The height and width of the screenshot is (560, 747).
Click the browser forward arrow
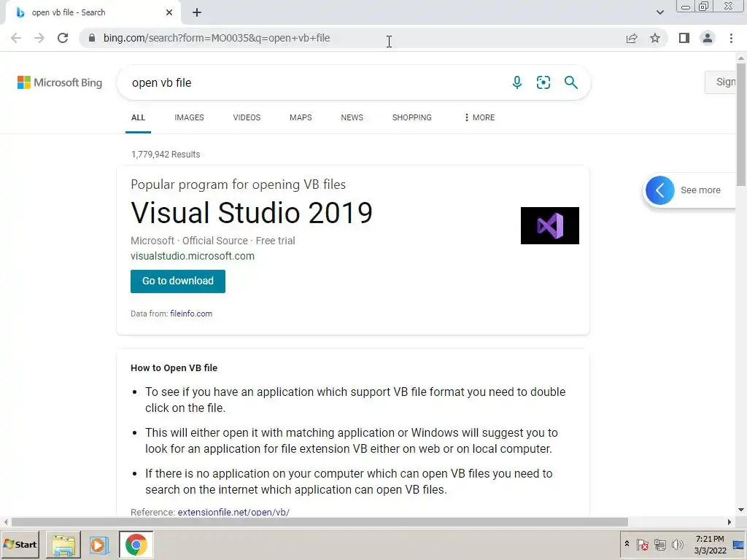click(39, 38)
